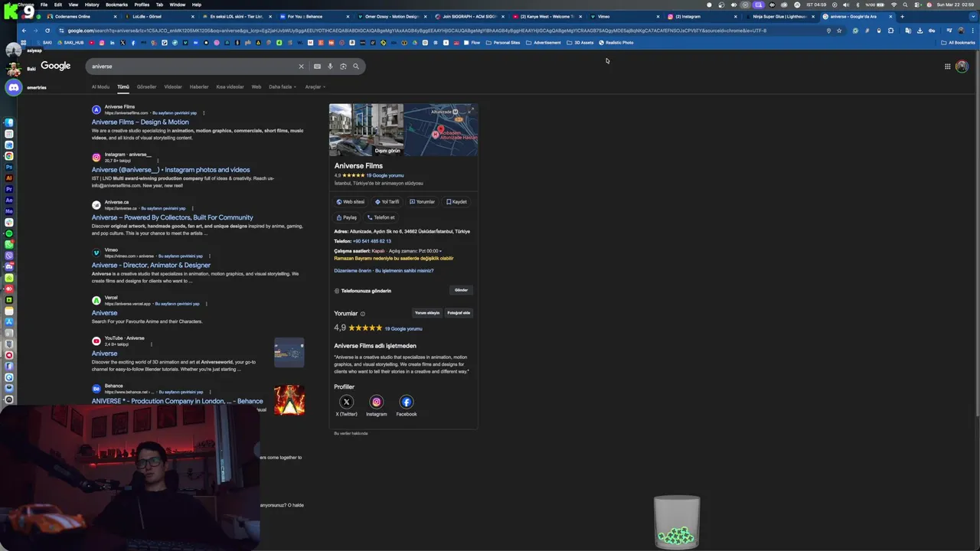
Task: Open a new browser tab with plus
Action: [902, 16]
